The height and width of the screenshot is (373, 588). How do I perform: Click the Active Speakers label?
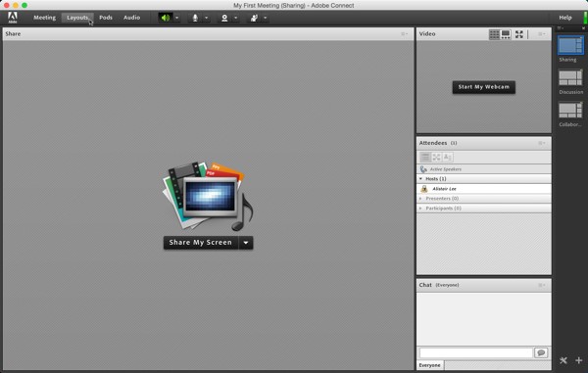[446, 169]
